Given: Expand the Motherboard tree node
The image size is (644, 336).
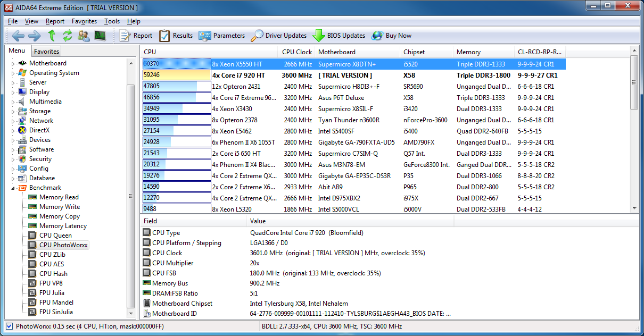Looking at the screenshot, I should point(13,63).
